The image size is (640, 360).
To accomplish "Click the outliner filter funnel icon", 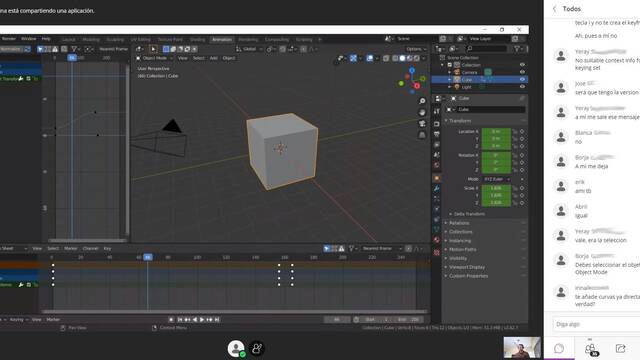I will (517, 49).
